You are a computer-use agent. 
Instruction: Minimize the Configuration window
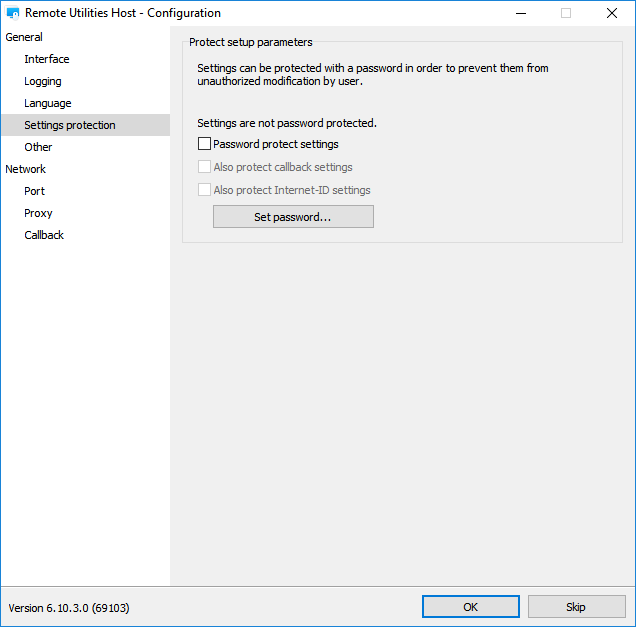pos(521,13)
